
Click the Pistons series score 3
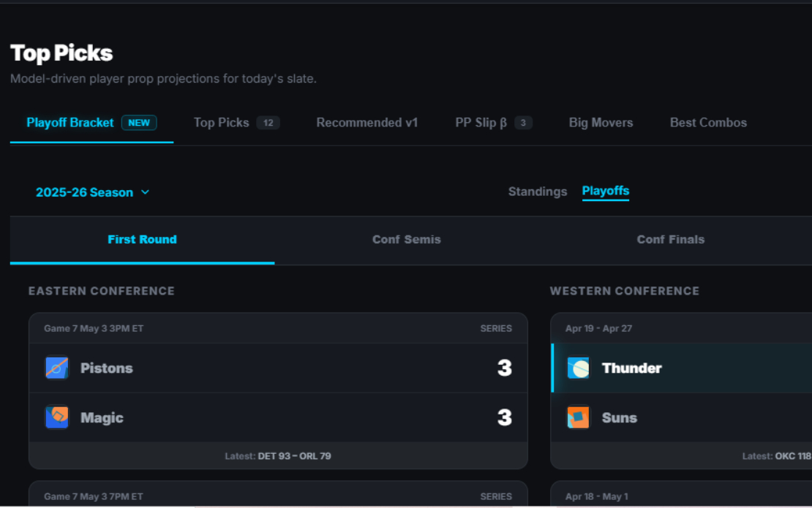[x=505, y=368]
